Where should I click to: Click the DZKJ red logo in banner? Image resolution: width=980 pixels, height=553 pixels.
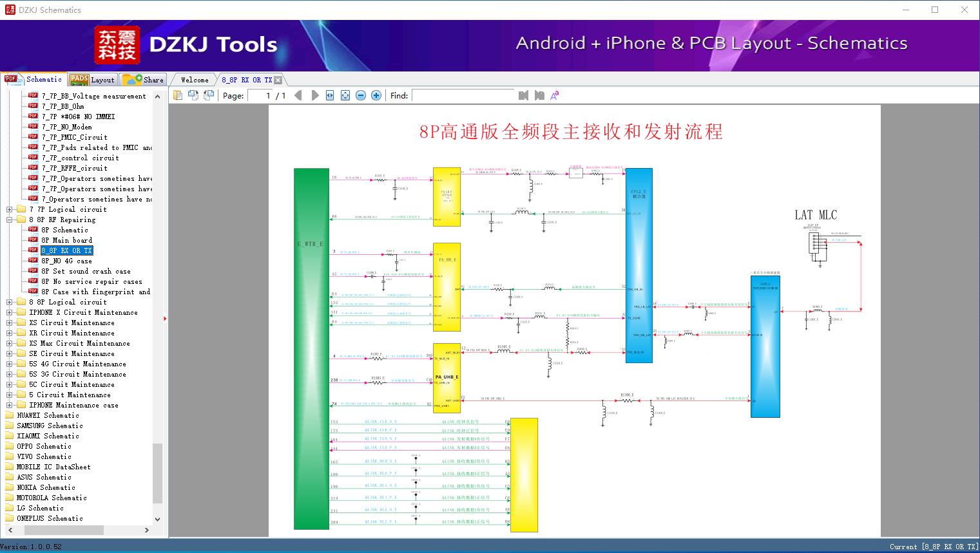[x=117, y=45]
